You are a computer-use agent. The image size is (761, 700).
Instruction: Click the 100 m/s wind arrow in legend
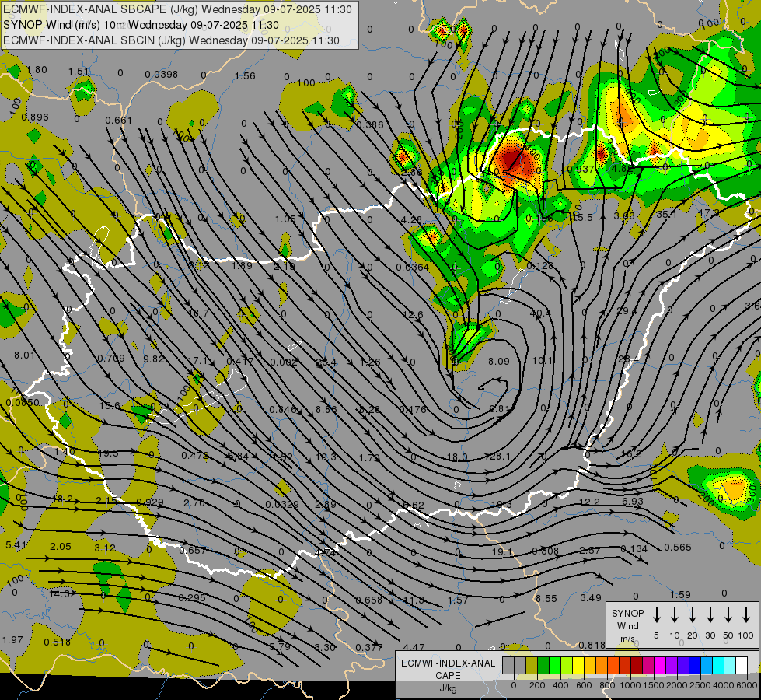(746, 615)
